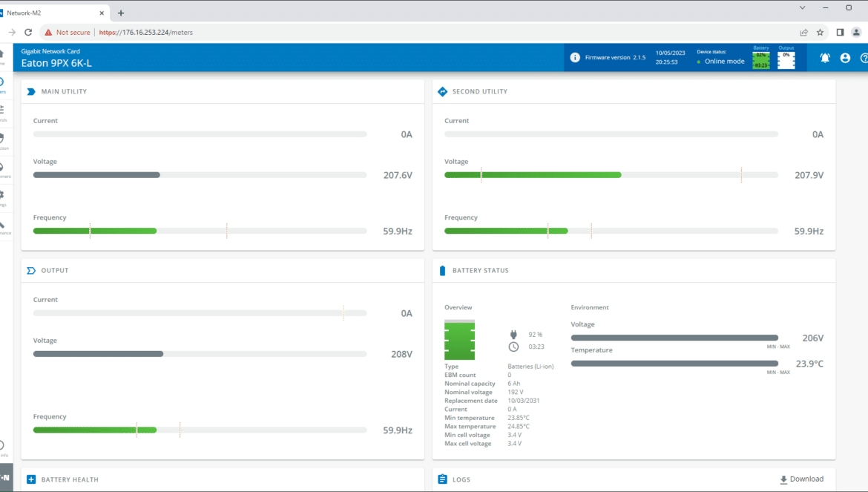Click the Logs clipboard icon
Image resolution: width=868 pixels, height=492 pixels.
(442, 479)
